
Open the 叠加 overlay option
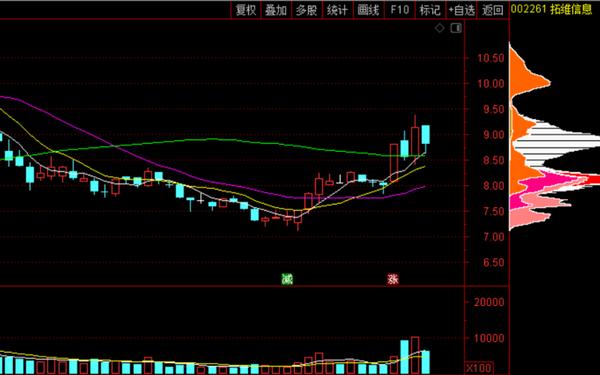click(x=276, y=10)
